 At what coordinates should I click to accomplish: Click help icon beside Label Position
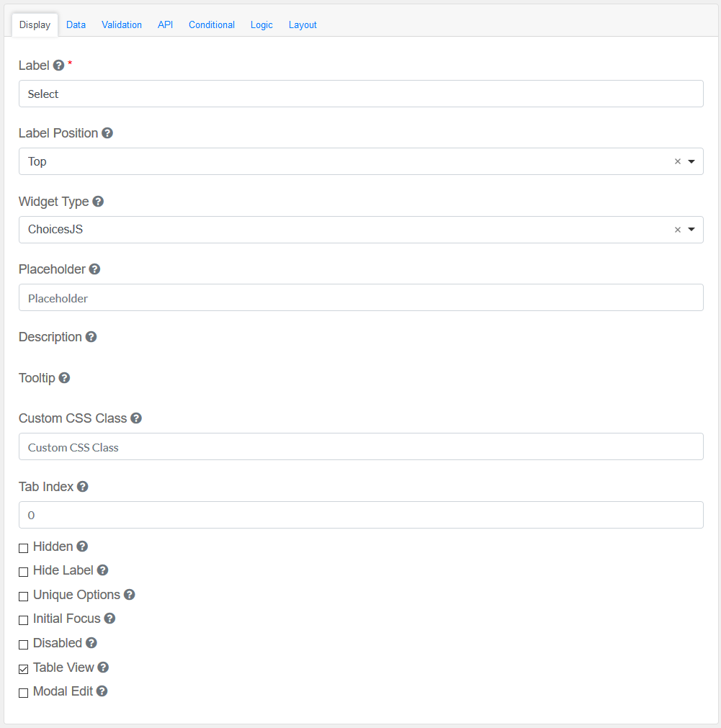(107, 133)
